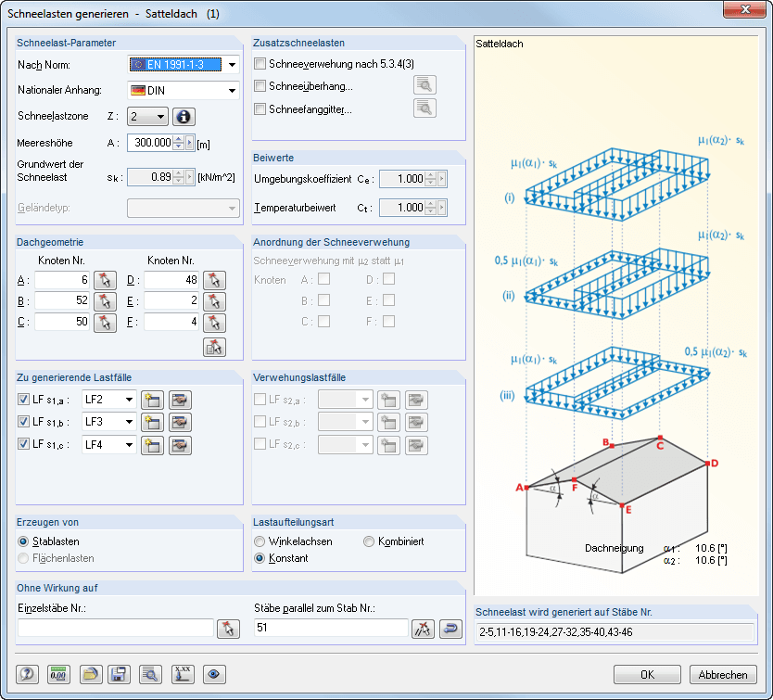The height and width of the screenshot is (700, 773).
Task: Click the magnifier details icon in the bottom toolbar
Action: pyautogui.click(x=150, y=674)
